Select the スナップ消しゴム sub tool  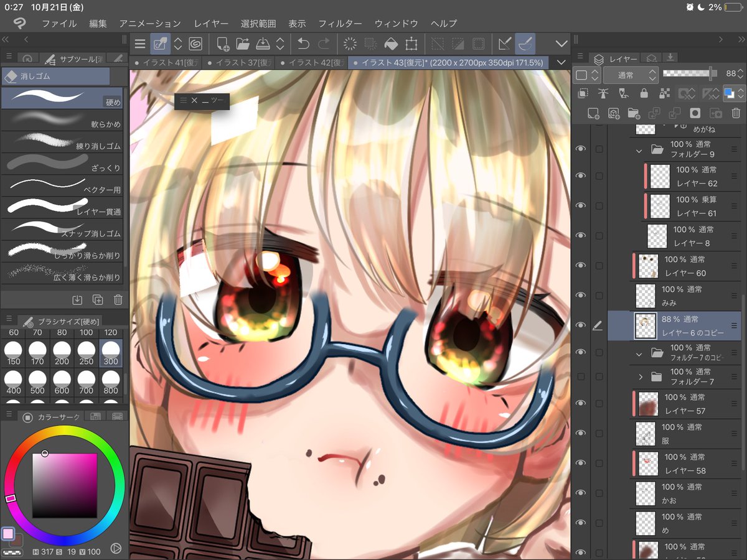click(x=62, y=230)
